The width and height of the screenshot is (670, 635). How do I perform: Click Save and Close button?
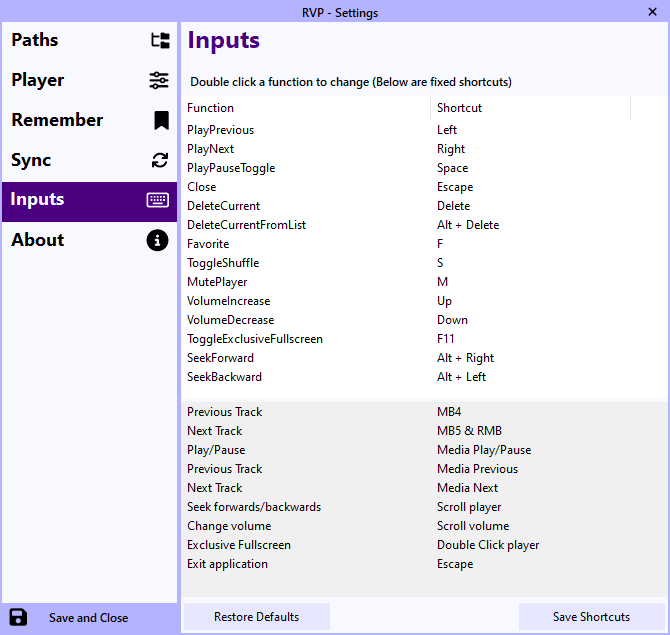pyautogui.click(x=88, y=618)
